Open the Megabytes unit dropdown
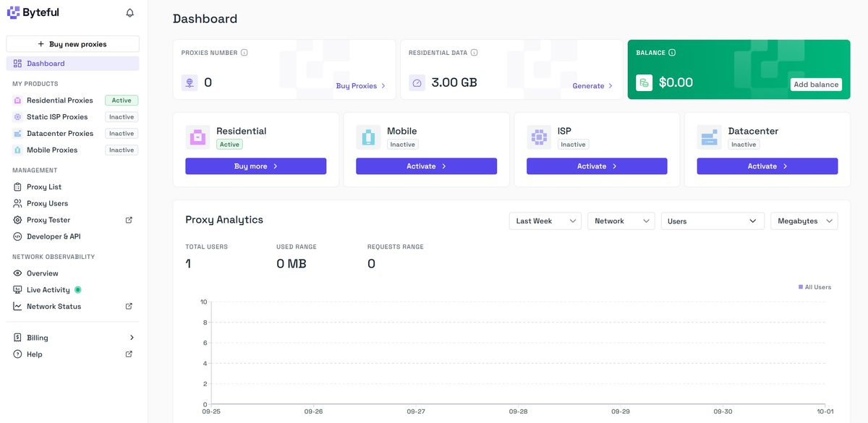 (804, 221)
